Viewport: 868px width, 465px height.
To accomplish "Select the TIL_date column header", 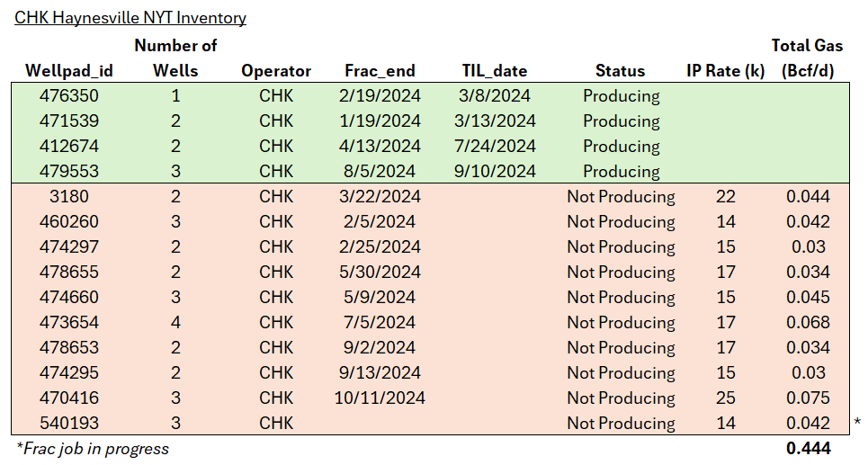I will coord(494,71).
